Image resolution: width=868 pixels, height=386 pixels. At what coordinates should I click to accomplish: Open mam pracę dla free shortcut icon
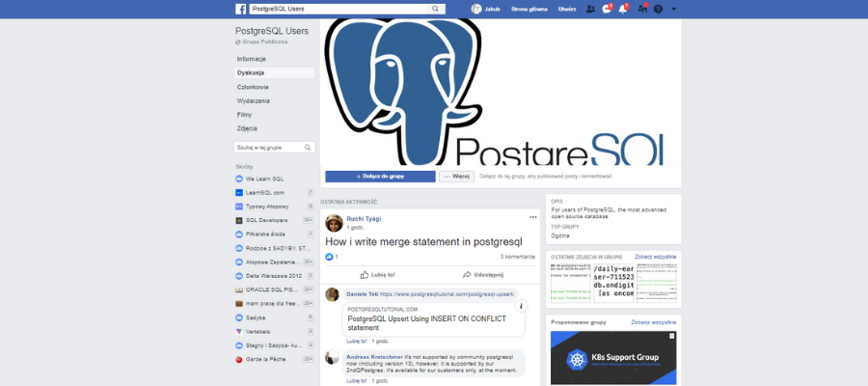[x=239, y=303]
